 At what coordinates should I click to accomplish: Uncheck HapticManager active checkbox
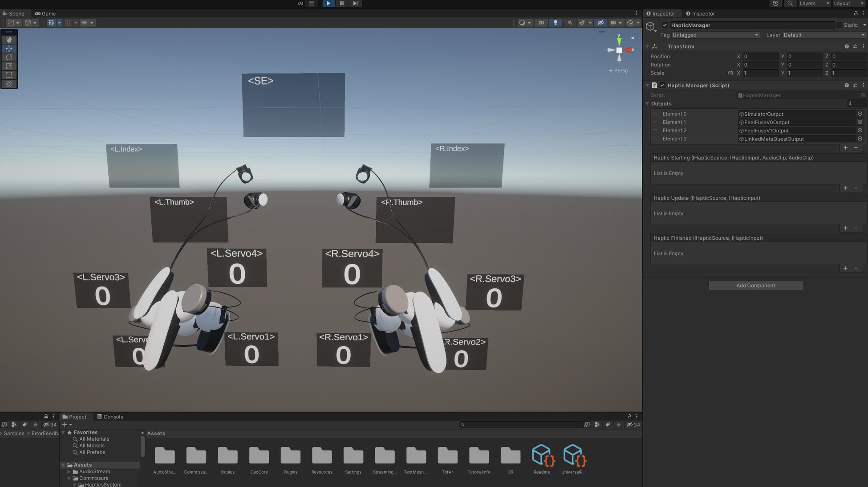coord(665,25)
